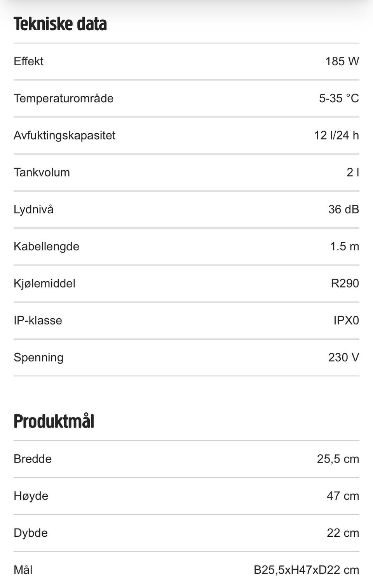Click the Bredde 25,5 cm value
Screen dimensions: 373x588
point(338,459)
